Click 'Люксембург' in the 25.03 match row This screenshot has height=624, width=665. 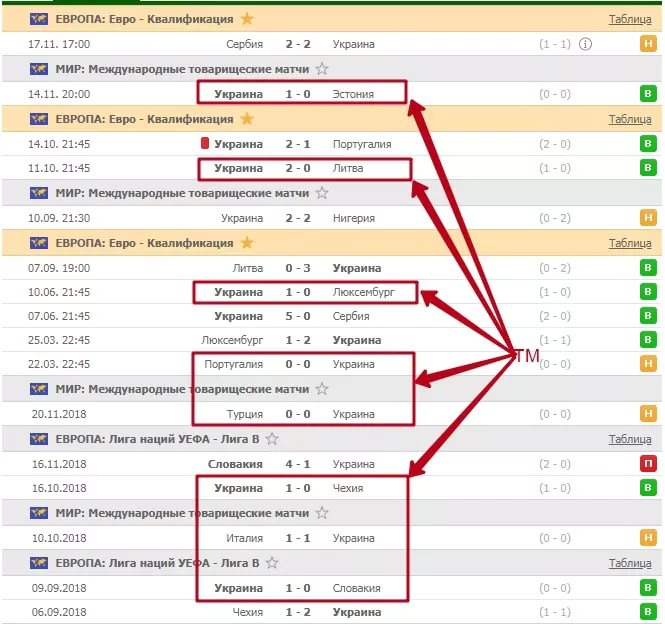pyautogui.click(x=232, y=340)
